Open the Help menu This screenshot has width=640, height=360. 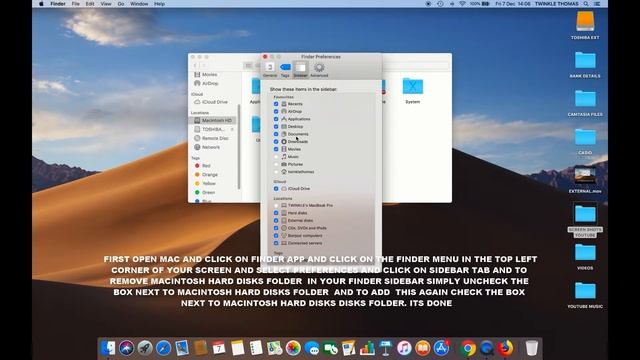159,4
